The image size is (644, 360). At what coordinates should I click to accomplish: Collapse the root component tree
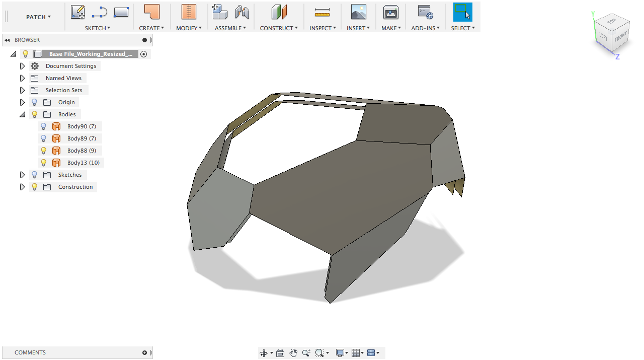click(13, 54)
